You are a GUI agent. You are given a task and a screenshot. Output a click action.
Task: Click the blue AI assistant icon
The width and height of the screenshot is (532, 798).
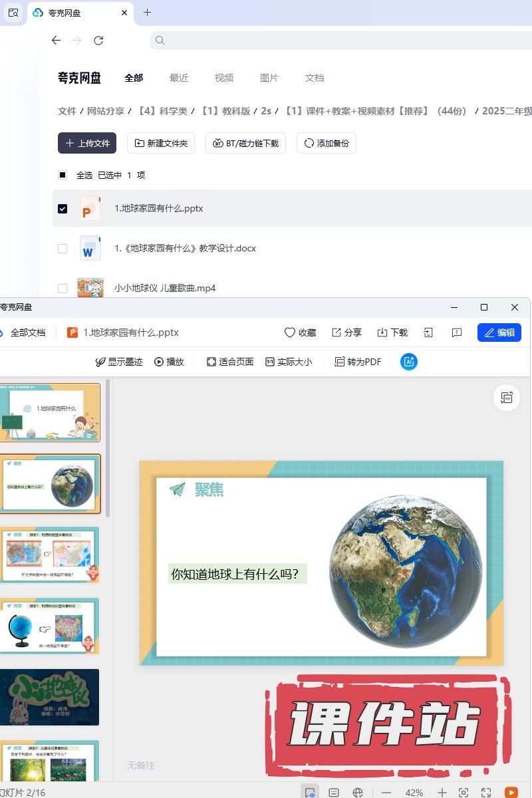tap(409, 362)
